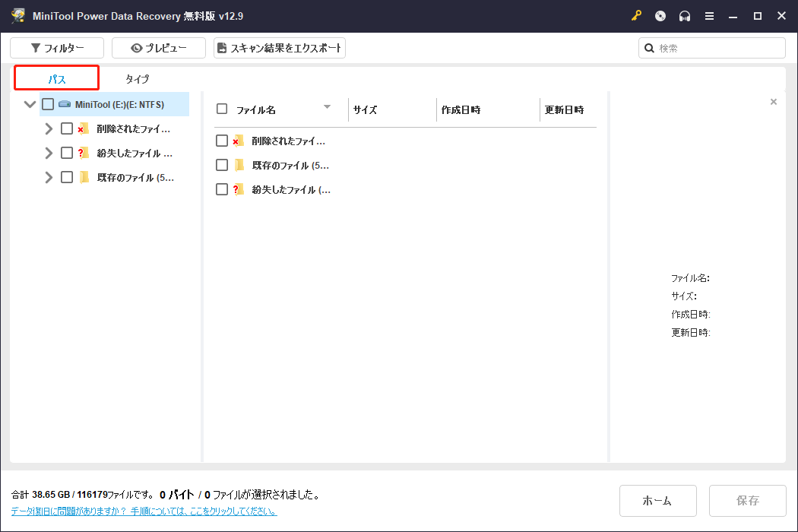Screen dimensions: 798x532
Task: Sort by the 作成日時 column header
Action: click(x=461, y=109)
